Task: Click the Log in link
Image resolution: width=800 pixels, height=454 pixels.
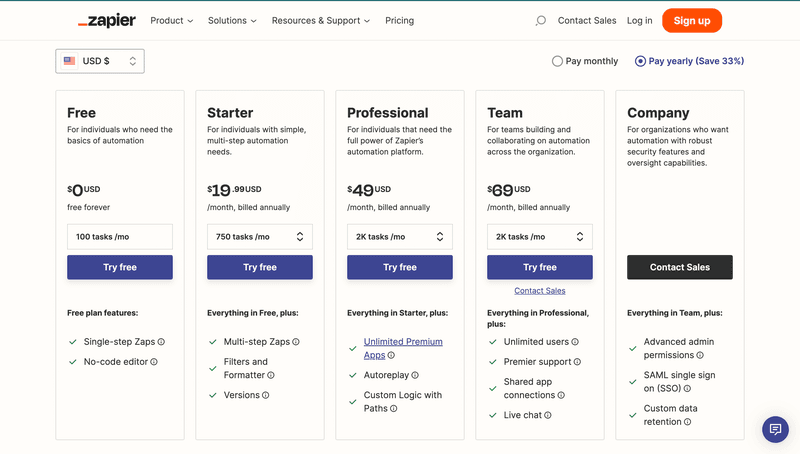Action: pos(639,21)
